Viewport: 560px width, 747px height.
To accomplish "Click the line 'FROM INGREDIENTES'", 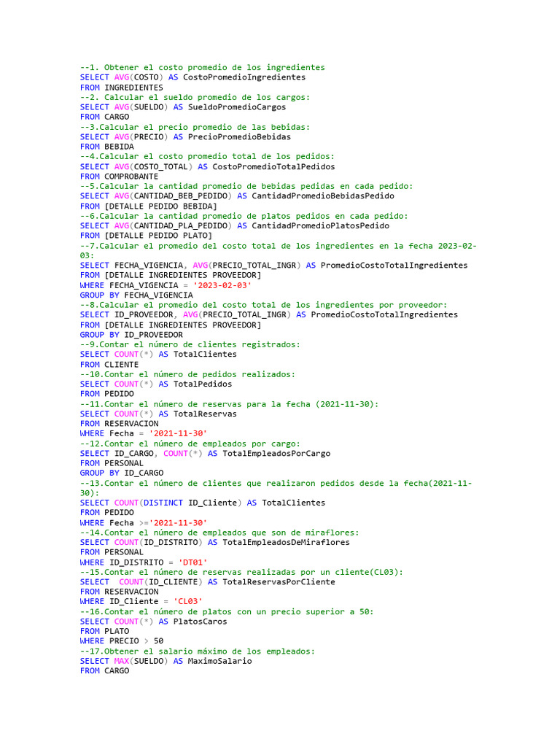I will pyautogui.click(x=122, y=88).
